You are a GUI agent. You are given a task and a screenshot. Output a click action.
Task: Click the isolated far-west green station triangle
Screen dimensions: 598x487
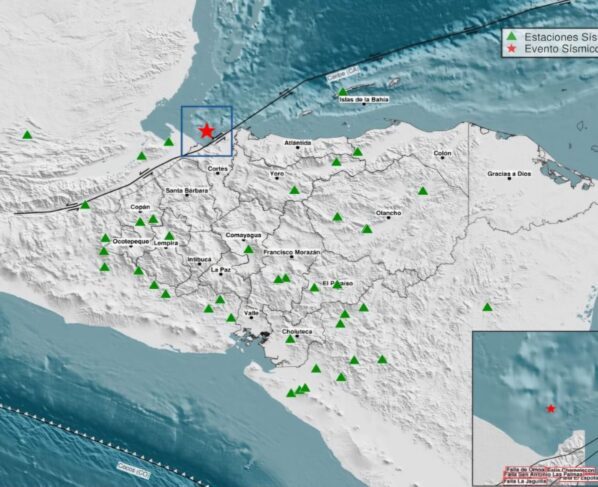click(27, 135)
